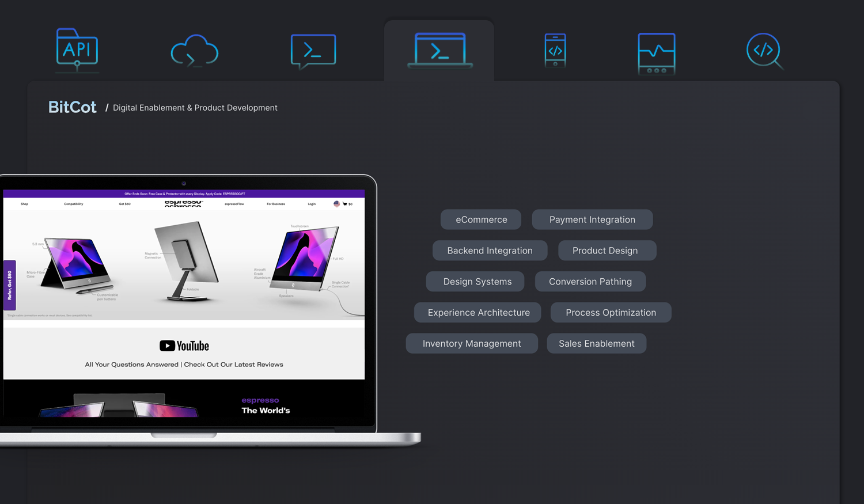Toggle the Inventory Management tag
This screenshot has width=864, height=504.
(471, 343)
